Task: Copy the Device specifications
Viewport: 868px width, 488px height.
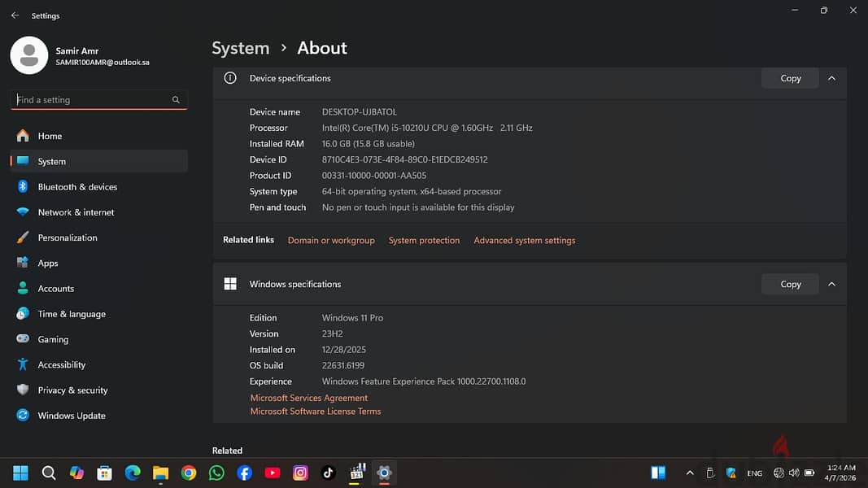Action: coord(790,78)
